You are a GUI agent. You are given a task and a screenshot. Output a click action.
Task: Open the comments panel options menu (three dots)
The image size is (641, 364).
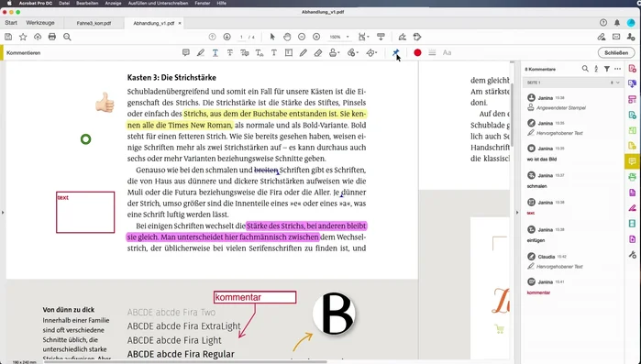tap(618, 69)
